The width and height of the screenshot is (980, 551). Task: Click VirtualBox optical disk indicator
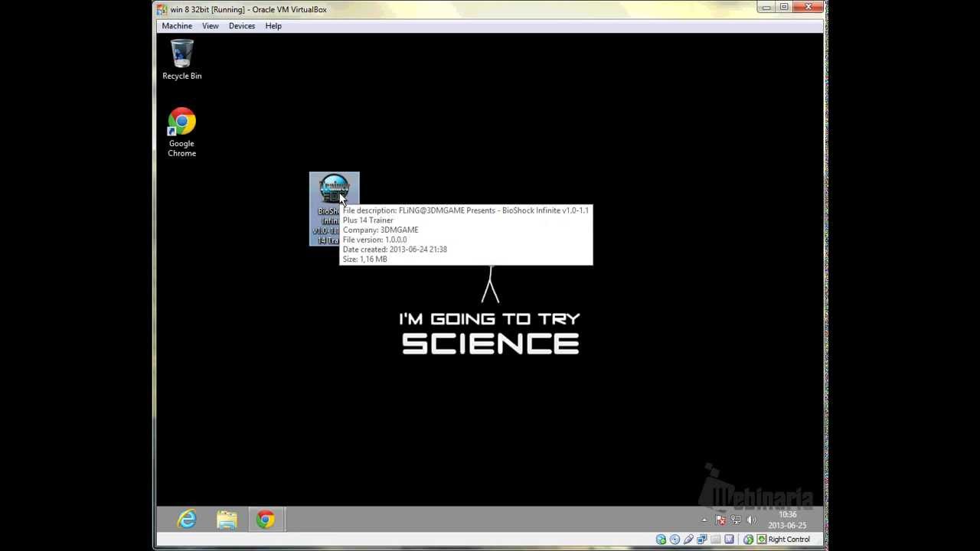675,540
